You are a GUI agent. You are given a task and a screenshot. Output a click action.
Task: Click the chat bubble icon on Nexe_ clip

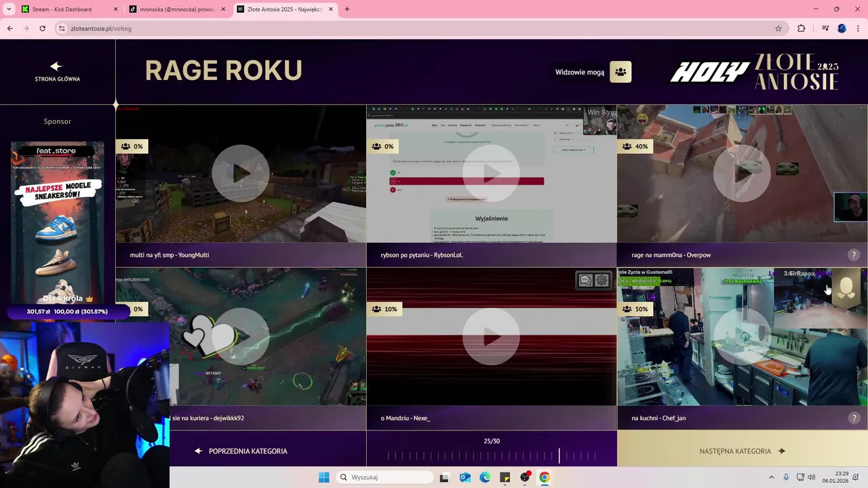pyautogui.click(x=585, y=280)
